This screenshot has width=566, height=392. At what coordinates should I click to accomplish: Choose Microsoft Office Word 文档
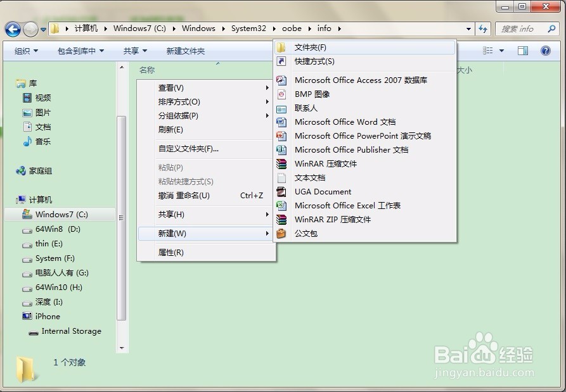pyautogui.click(x=364, y=122)
